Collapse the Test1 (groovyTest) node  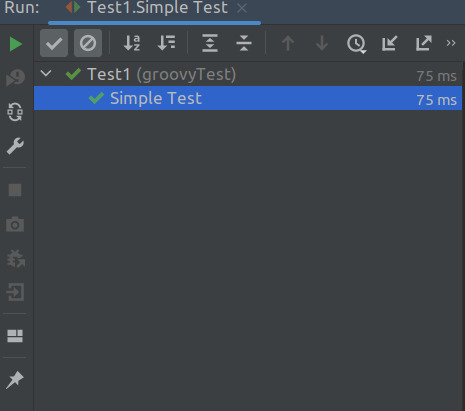(46, 73)
